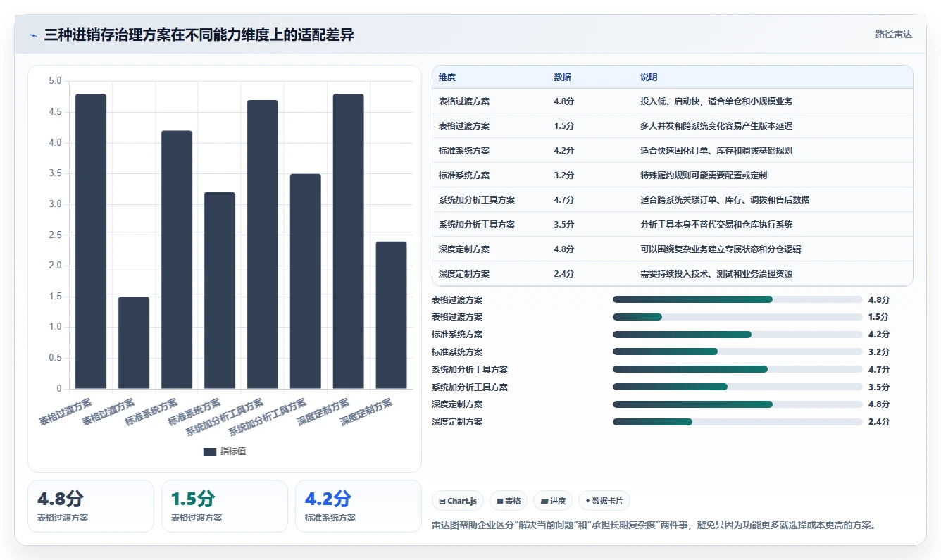Click the 4.7分 value in the table
Image resolution: width=941 pixels, height=560 pixels.
[564, 200]
